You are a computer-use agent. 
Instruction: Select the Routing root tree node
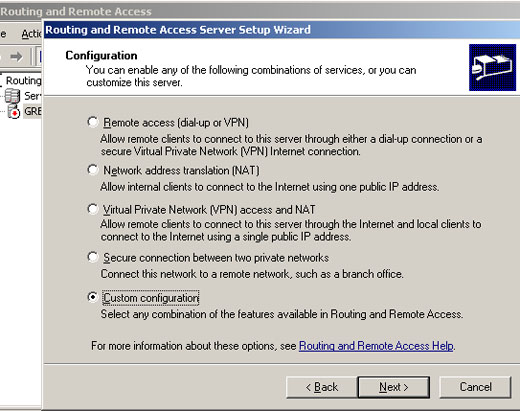point(23,81)
